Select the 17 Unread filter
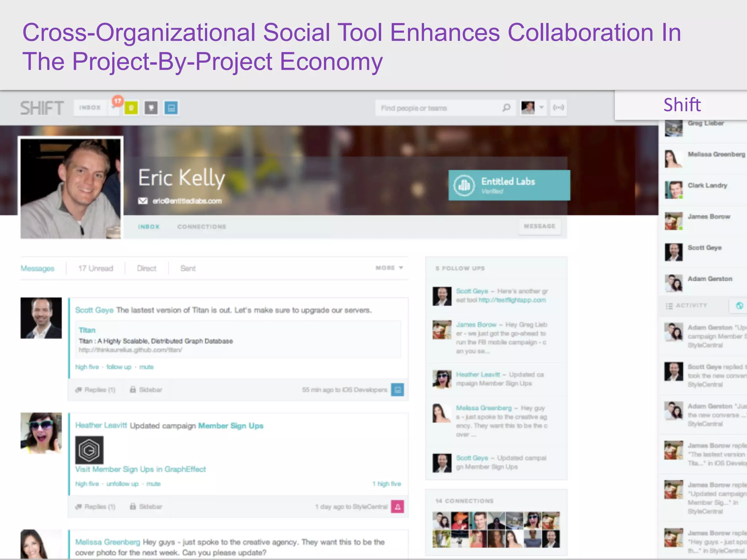 tap(96, 268)
